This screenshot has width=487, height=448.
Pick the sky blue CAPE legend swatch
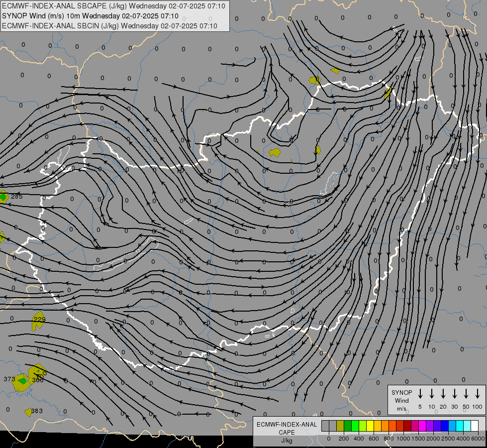453,426
